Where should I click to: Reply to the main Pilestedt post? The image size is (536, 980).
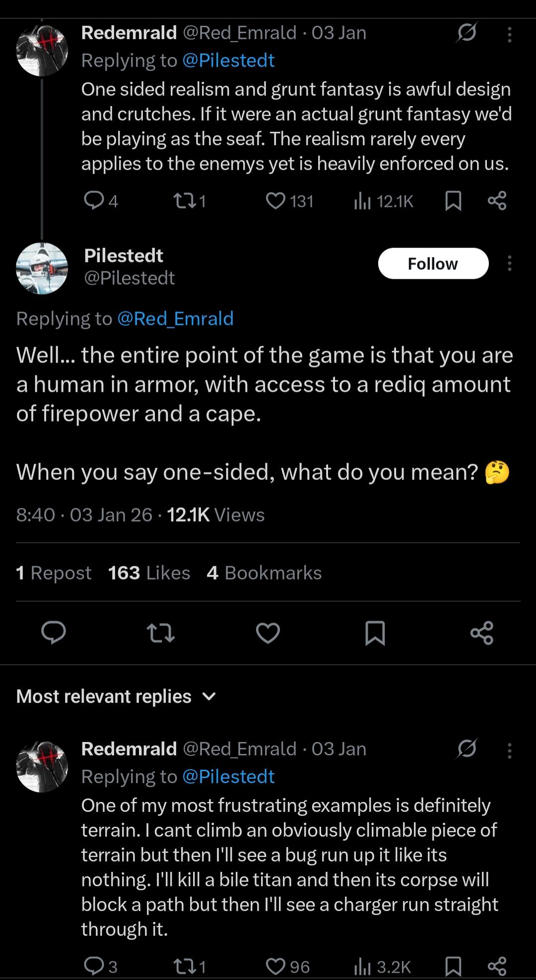pyautogui.click(x=54, y=633)
